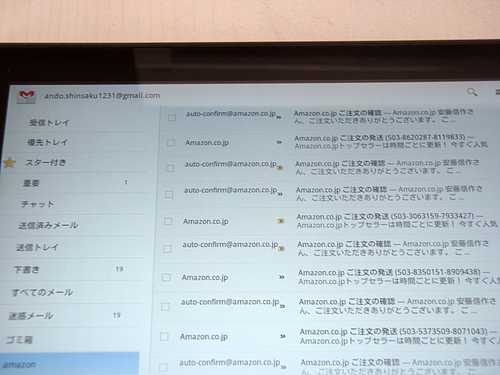Screen dimensions: 500x375
Task: Open the search magnifier icon
Action: click(x=472, y=92)
